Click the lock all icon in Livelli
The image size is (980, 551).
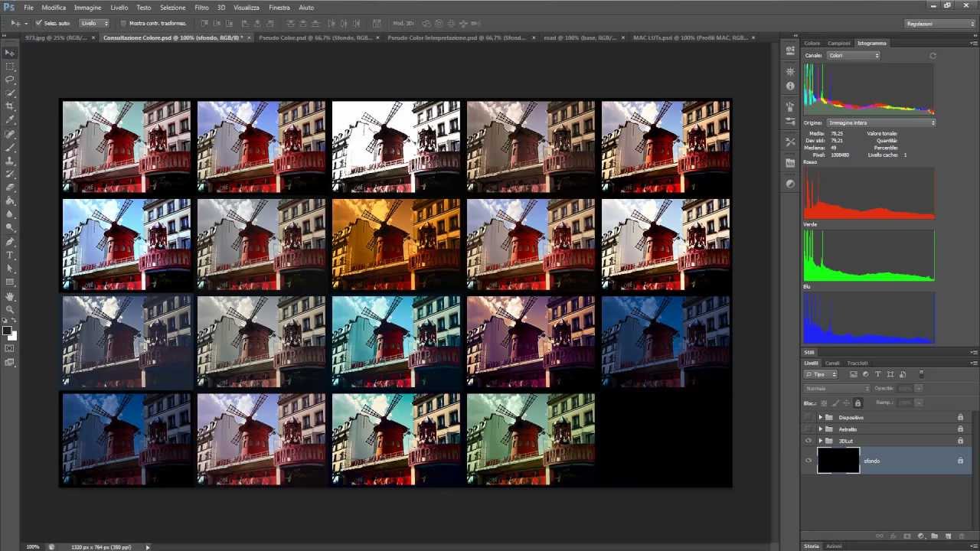(x=857, y=403)
